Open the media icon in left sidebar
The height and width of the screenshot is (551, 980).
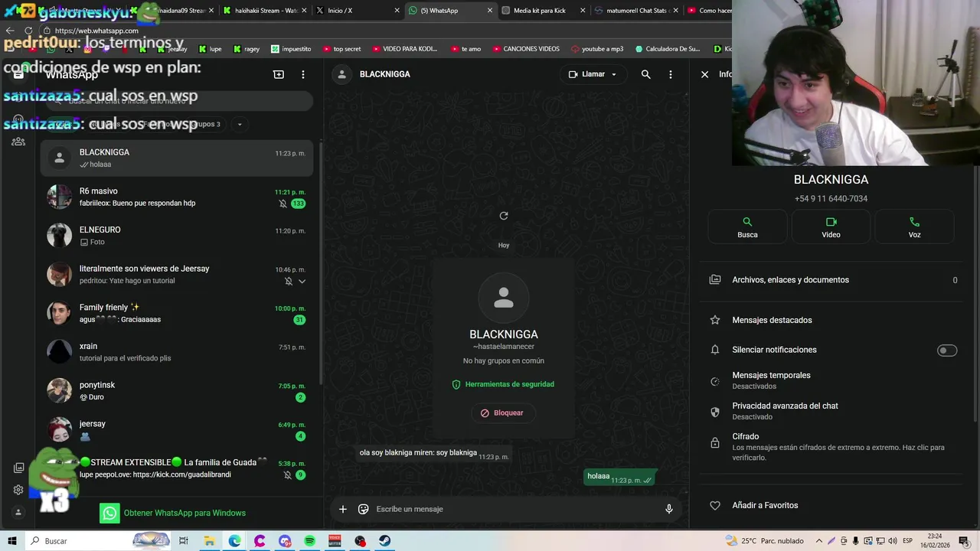[x=18, y=468]
